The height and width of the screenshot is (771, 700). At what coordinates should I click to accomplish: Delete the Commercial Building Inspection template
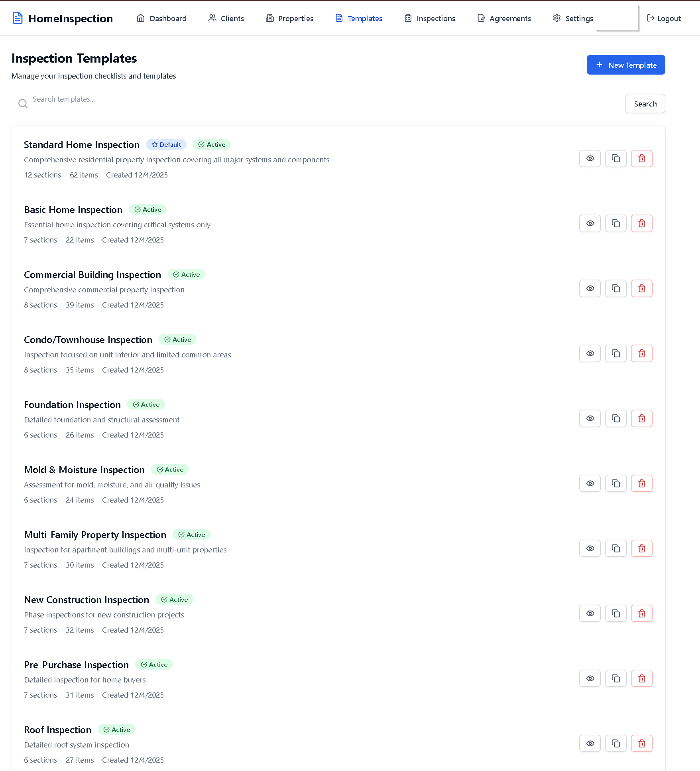[x=641, y=288]
